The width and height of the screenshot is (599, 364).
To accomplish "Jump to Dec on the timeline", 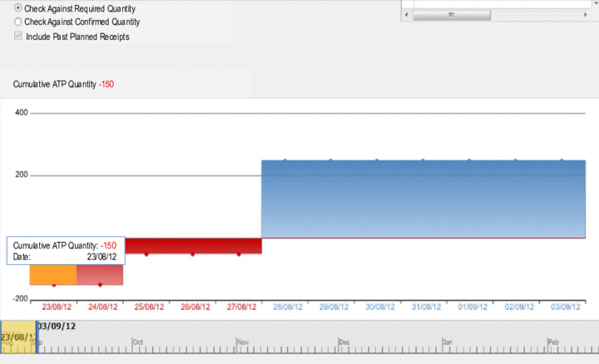I will click(x=345, y=342).
